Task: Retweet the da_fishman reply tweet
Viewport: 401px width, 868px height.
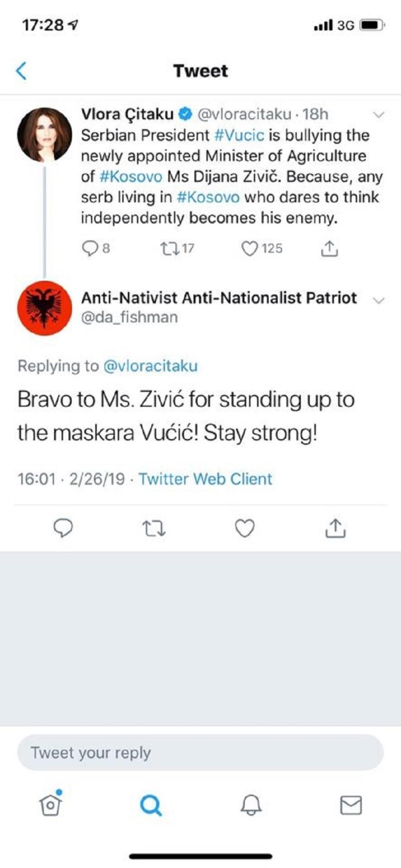Action: (154, 528)
